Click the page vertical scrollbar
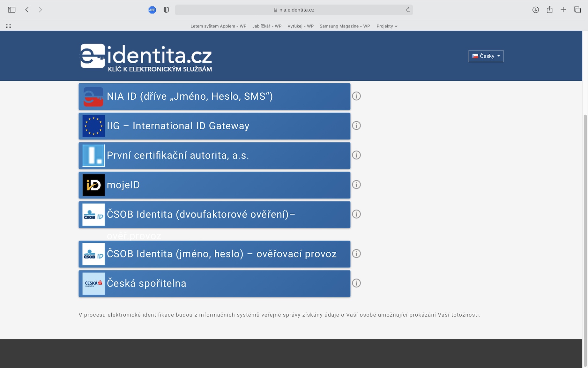Screen dimensions: 588x368 point(585,240)
